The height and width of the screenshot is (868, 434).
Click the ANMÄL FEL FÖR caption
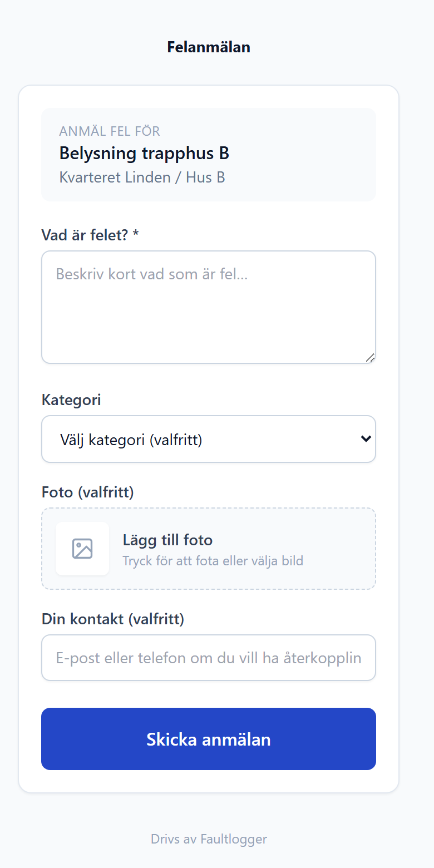110,131
